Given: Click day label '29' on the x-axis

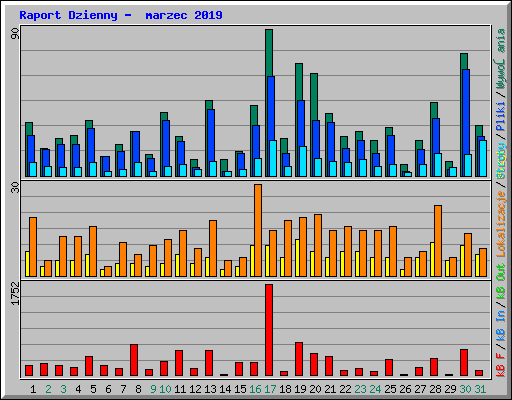Looking at the screenshot, I should [x=450, y=389].
